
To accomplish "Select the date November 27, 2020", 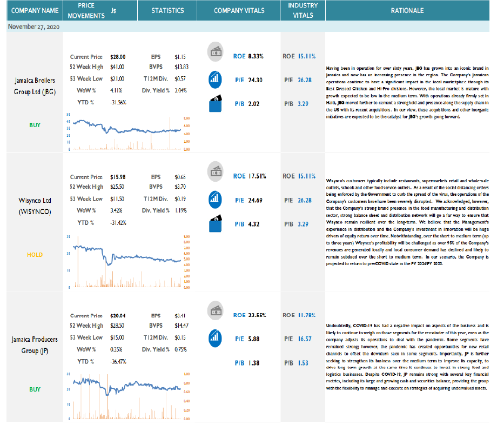I will tap(33, 27).
